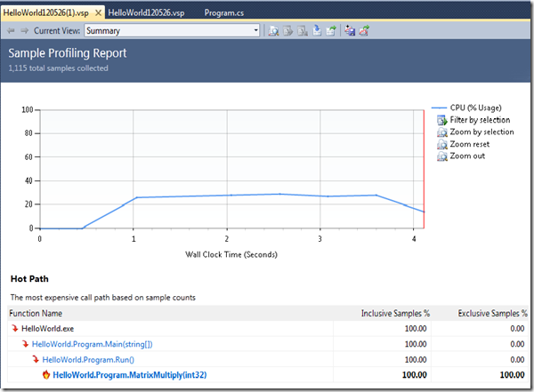This screenshot has width=534, height=392.
Task: Click the Zoom out magnifier icon
Action: 441,156
